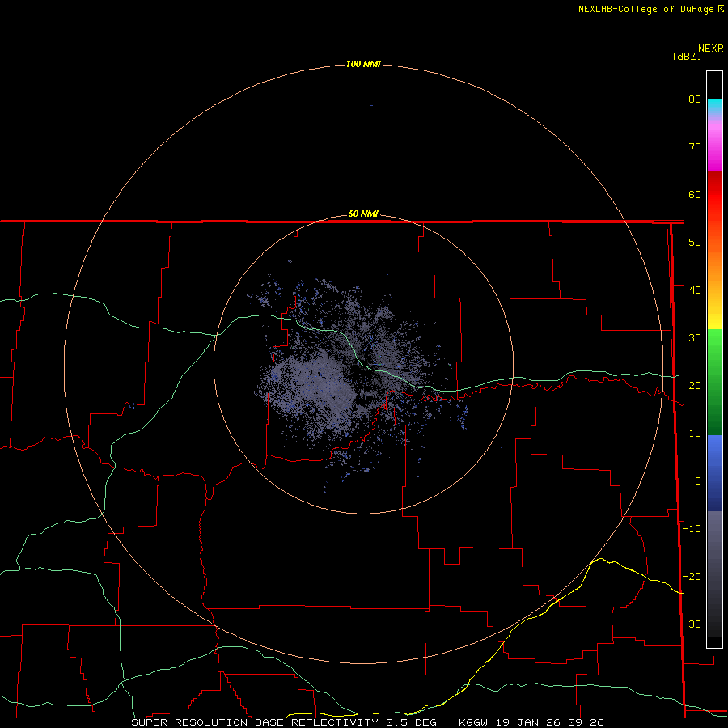Click the 40 value on the dBZ scale
The width and height of the screenshot is (728, 728).
[x=695, y=290]
